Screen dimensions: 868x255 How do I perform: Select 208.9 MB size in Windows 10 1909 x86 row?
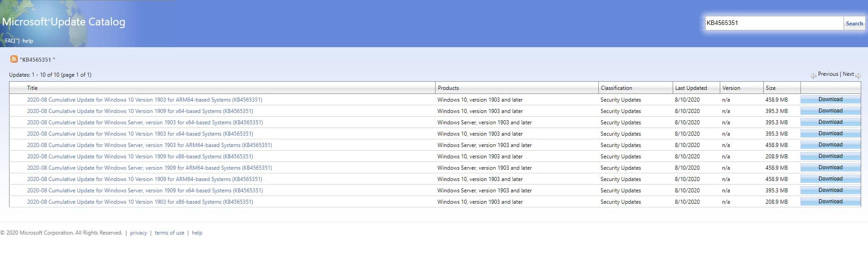point(776,157)
